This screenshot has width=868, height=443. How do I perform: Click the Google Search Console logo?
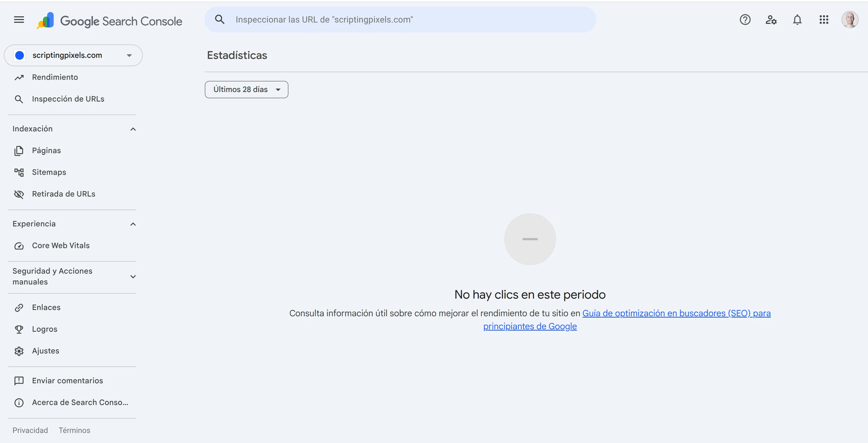(x=109, y=21)
